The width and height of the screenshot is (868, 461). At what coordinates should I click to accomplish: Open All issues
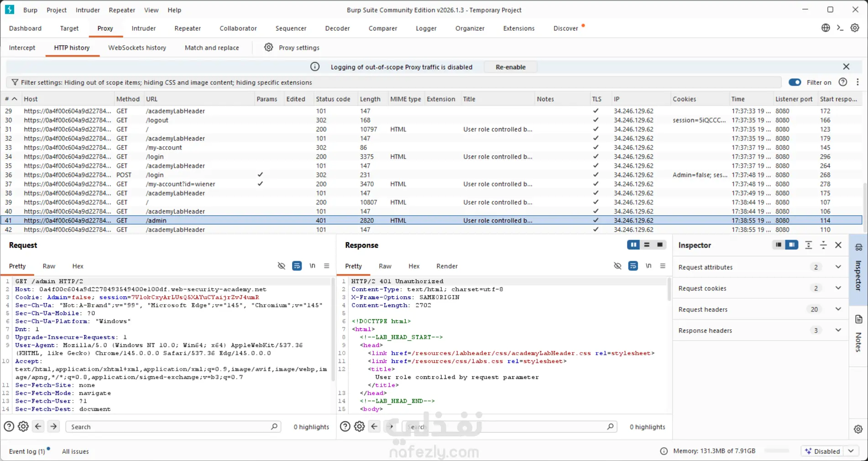click(x=75, y=451)
